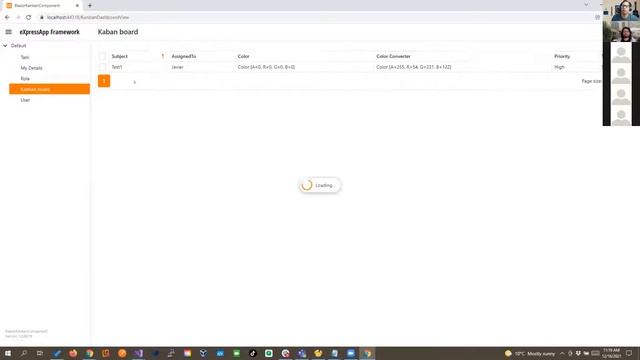The image size is (640, 360).
Task: Open Microsoft Teams from the taskbar
Action: click(302, 353)
